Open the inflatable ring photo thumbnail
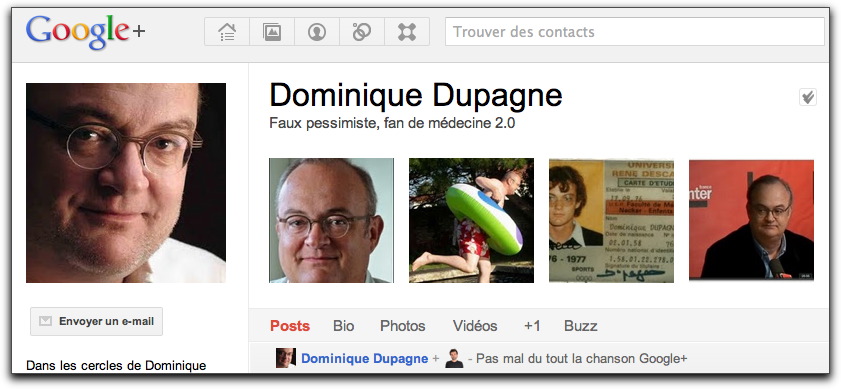The height and width of the screenshot is (389, 841). [x=471, y=221]
